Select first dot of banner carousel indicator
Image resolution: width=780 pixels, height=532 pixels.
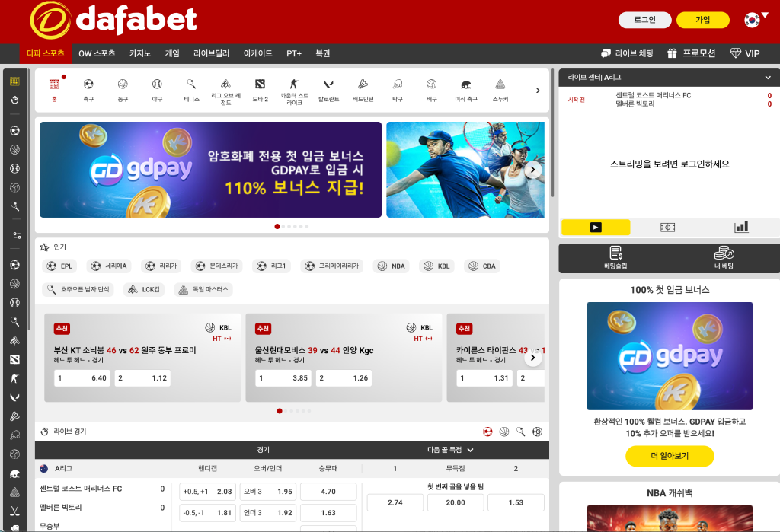277,226
